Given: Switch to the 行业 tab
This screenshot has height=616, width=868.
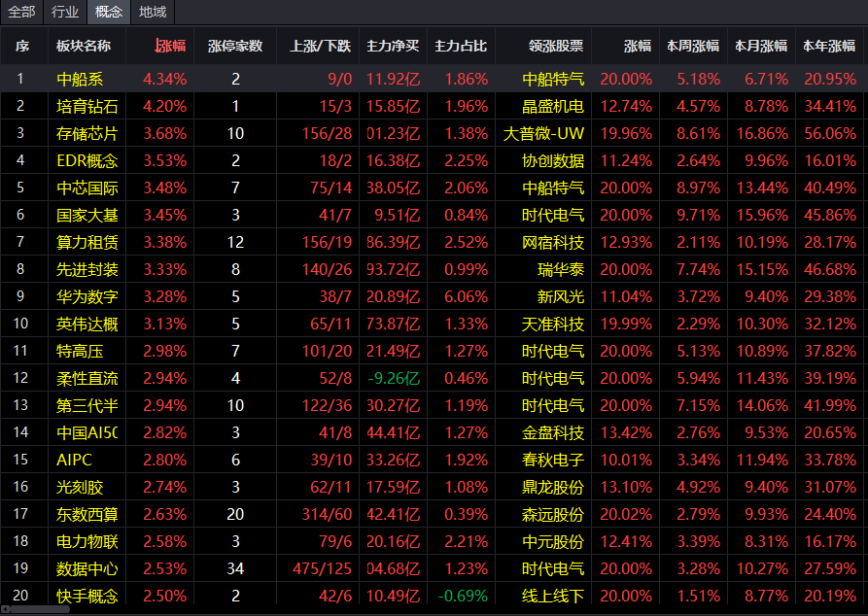Looking at the screenshot, I should tap(65, 12).
